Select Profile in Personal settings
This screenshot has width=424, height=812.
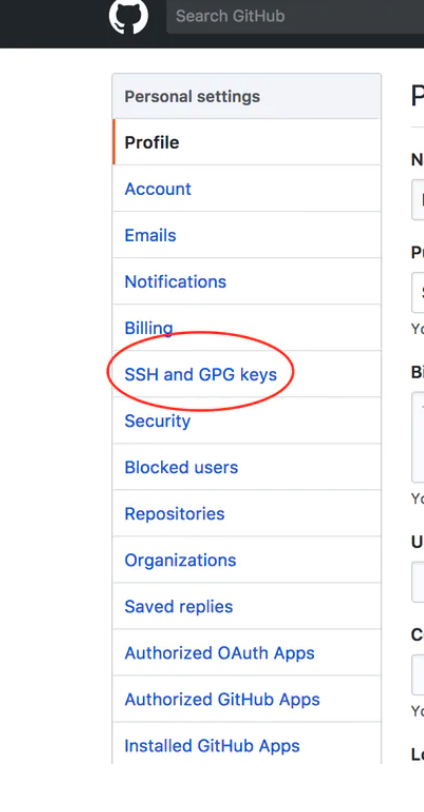tap(247, 142)
